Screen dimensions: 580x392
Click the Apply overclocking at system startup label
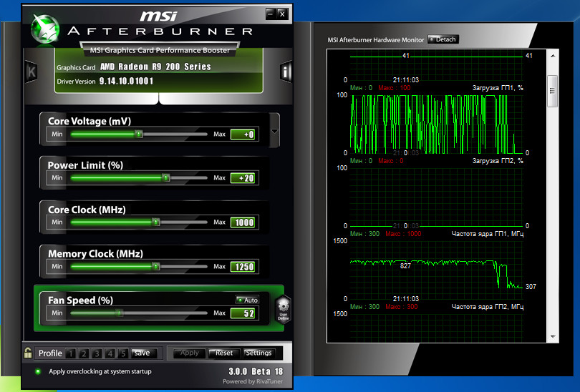100,371
